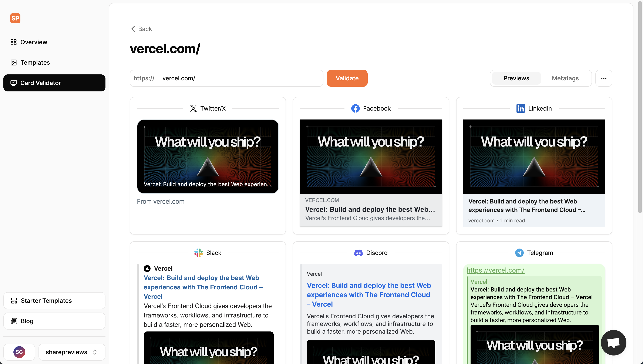
Task: Click the Telegram section label
Action: click(540, 253)
